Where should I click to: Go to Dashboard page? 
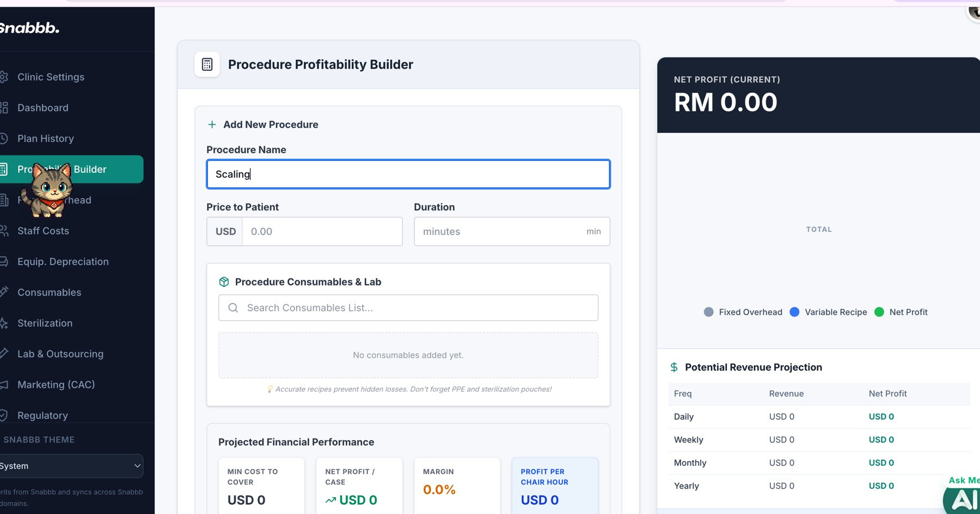(x=42, y=108)
